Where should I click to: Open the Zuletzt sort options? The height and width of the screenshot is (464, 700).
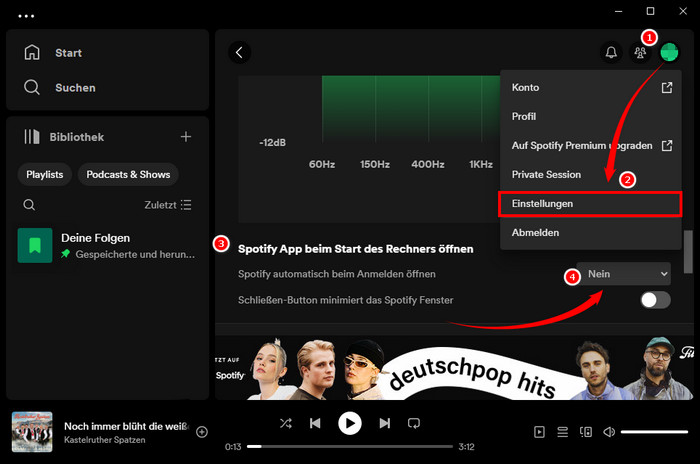(x=168, y=205)
